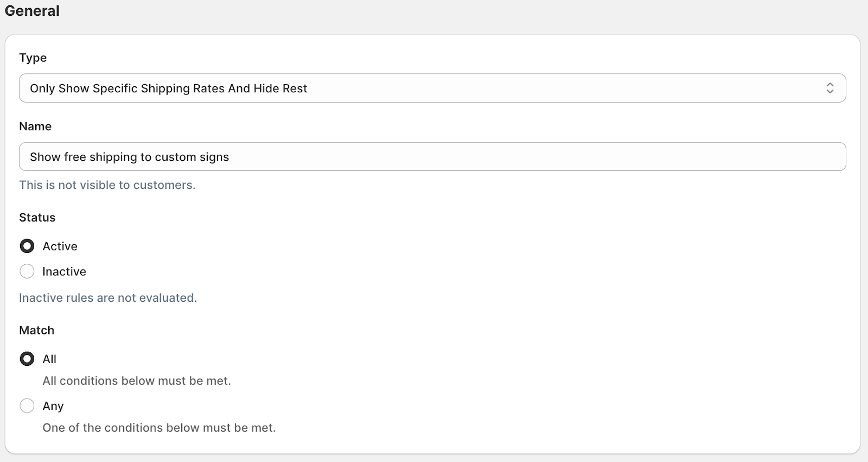Viewport: 868px width, 462px height.
Task: Choose the All match radio button
Action: 27,359
